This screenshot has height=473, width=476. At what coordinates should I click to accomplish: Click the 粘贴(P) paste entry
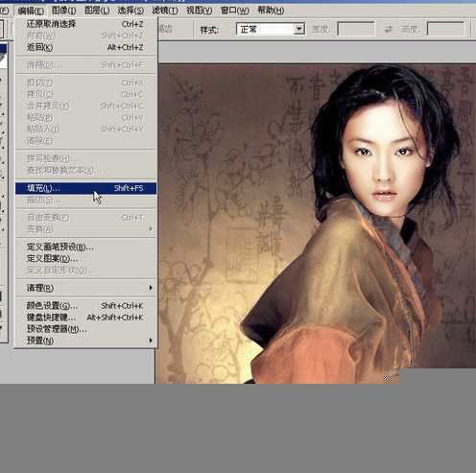85,117
